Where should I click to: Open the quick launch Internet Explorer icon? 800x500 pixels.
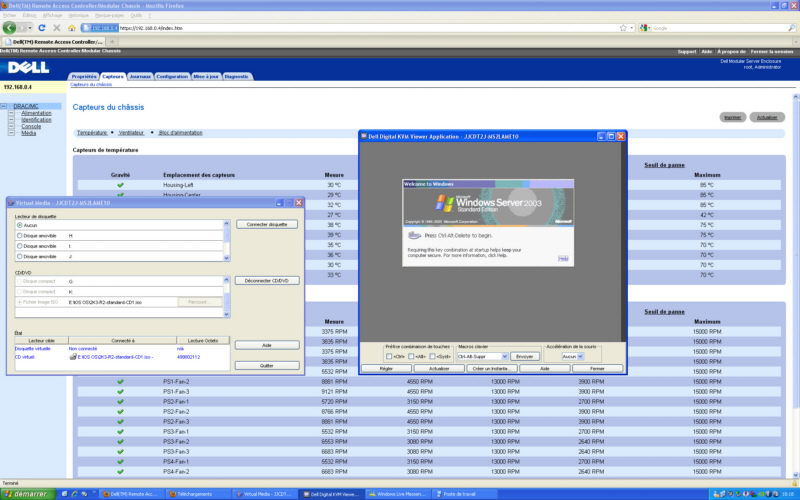[x=74, y=494]
